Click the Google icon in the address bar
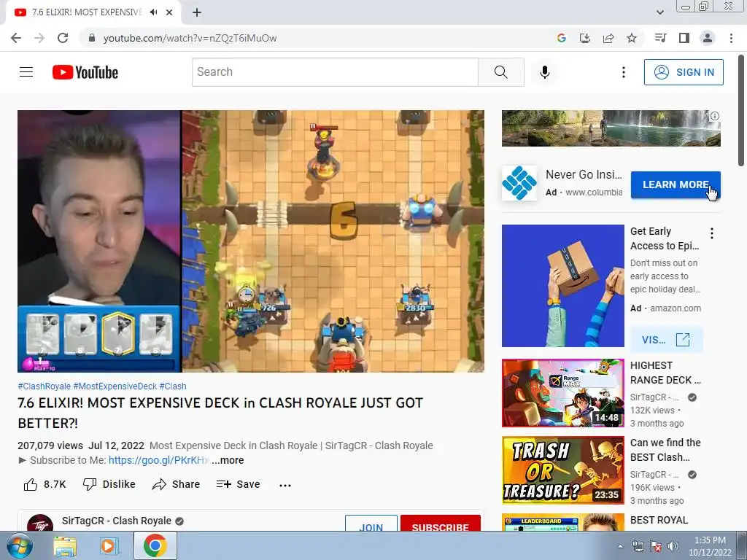This screenshot has width=747, height=560. tap(561, 38)
